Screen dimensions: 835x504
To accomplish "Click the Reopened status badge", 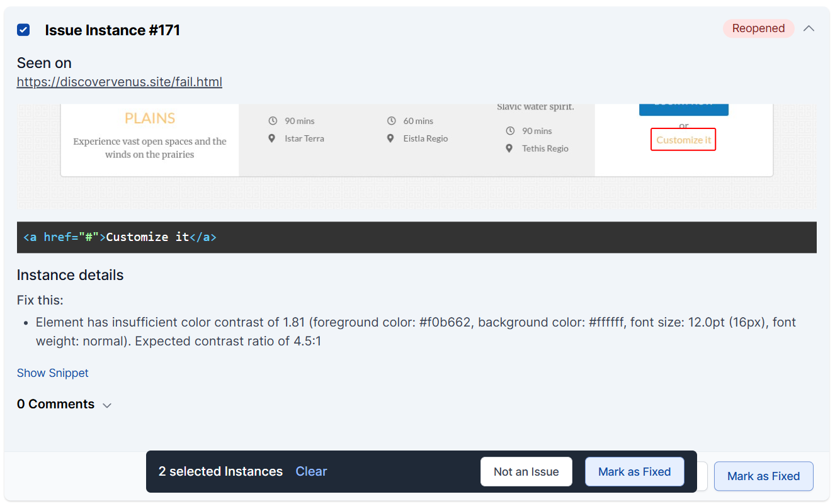I will click(758, 28).
